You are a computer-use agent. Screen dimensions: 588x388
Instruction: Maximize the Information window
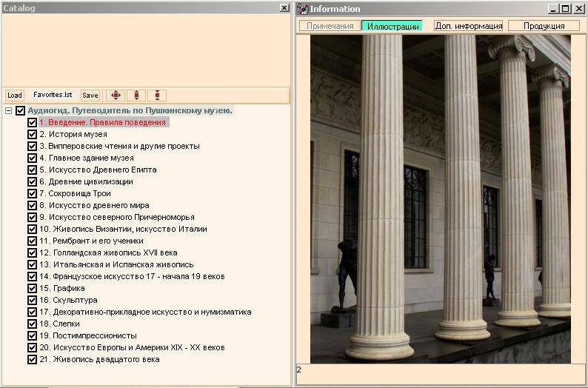pos(567,9)
